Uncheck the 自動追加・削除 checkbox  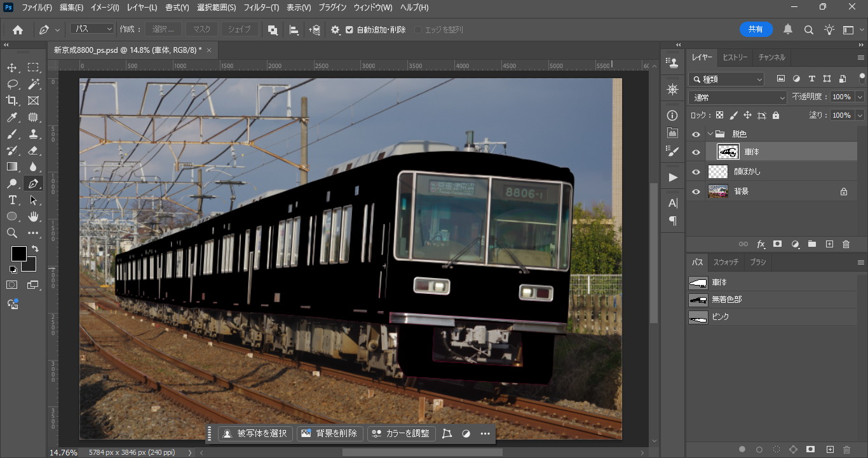[x=349, y=30]
